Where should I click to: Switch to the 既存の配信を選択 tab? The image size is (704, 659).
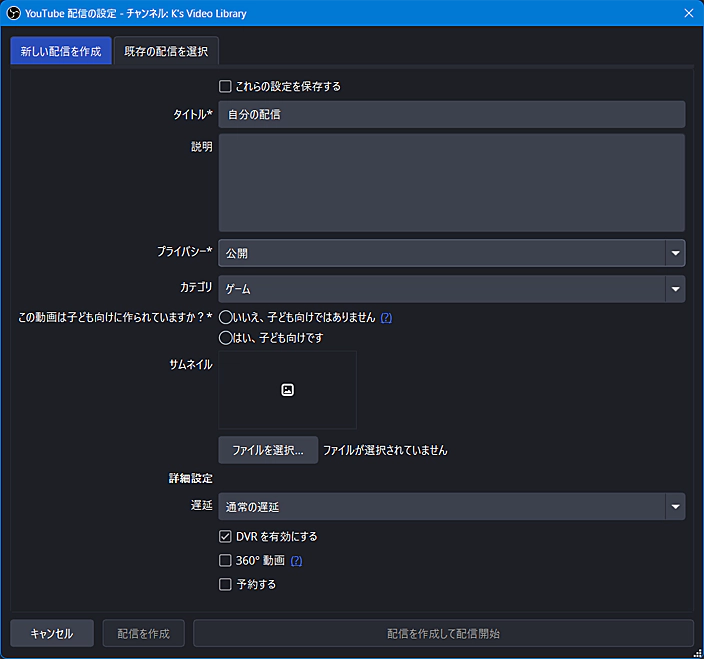click(x=166, y=51)
